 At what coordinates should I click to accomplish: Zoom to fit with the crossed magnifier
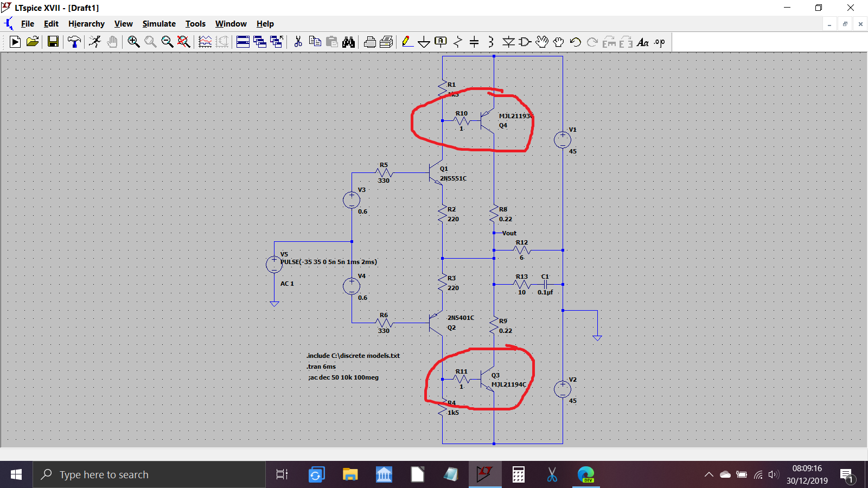(x=184, y=42)
